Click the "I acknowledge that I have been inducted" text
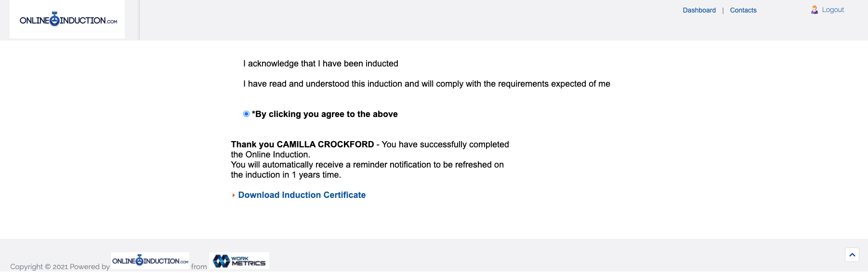The width and height of the screenshot is (868, 273). [x=320, y=64]
